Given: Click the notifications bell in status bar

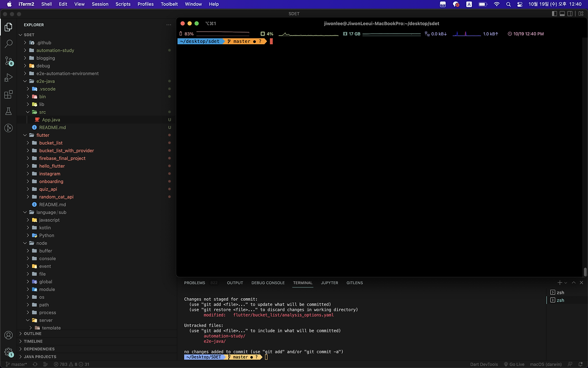Looking at the screenshot, I should coord(580,364).
